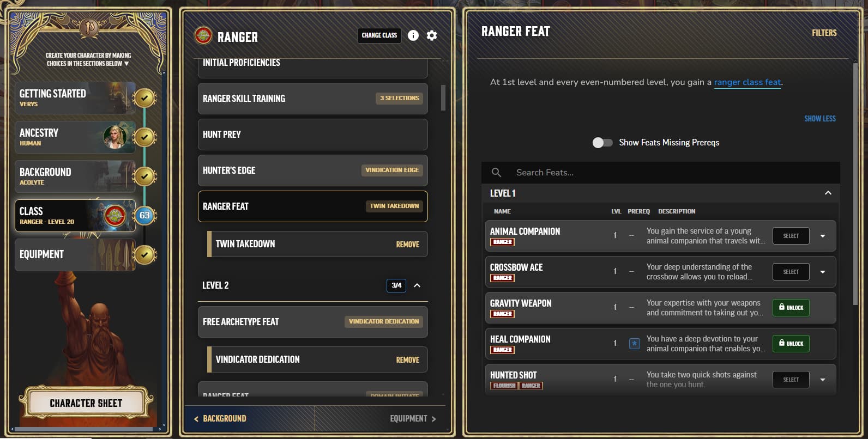Click the Heal Companion prerequisite icon

pyautogui.click(x=634, y=344)
